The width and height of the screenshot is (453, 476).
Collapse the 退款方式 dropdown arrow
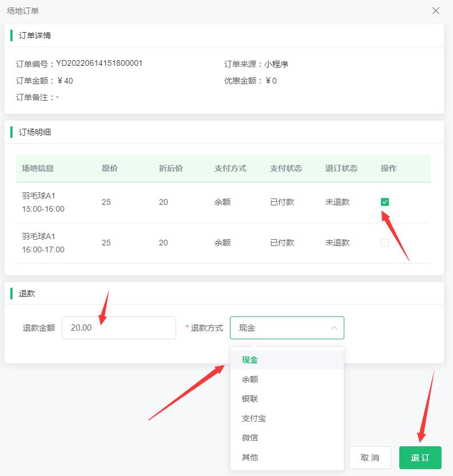tap(334, 328)
